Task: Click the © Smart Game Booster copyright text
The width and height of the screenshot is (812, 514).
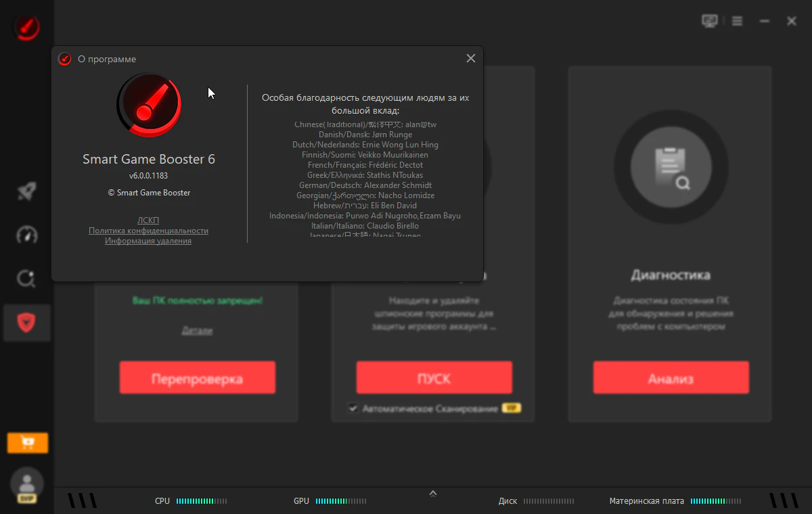Action: [149, 193]
